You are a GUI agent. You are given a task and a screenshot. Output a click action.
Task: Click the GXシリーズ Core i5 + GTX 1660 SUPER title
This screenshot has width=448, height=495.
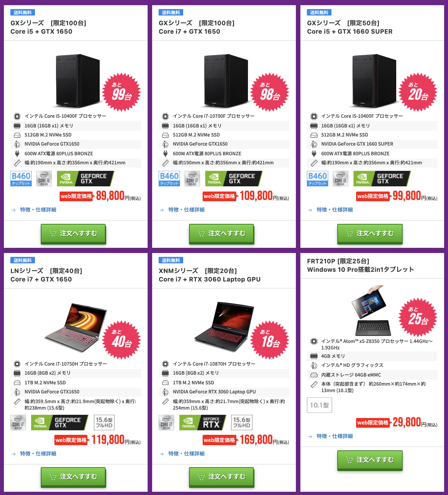click(x=350, y=27)
